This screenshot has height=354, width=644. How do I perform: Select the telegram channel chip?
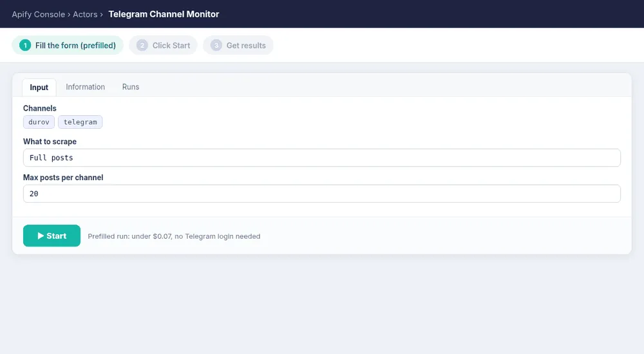(80, 122)
